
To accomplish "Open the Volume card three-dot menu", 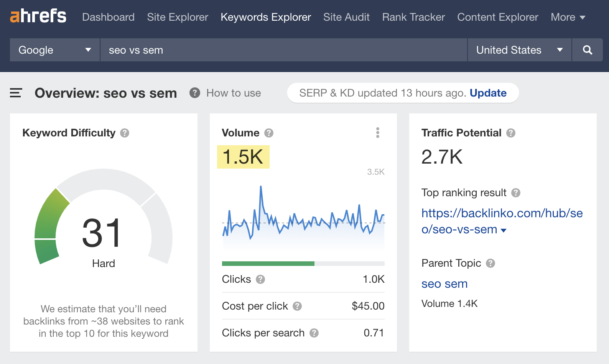I will pyautogui.click(x=378, y=133).
